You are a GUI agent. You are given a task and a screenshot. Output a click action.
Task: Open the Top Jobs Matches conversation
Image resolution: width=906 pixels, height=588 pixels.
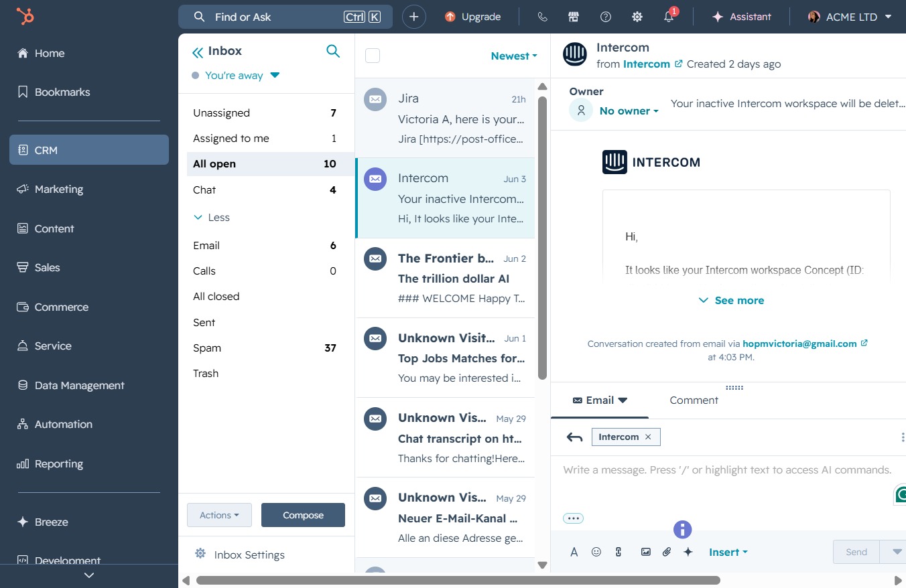pos(445,358)
